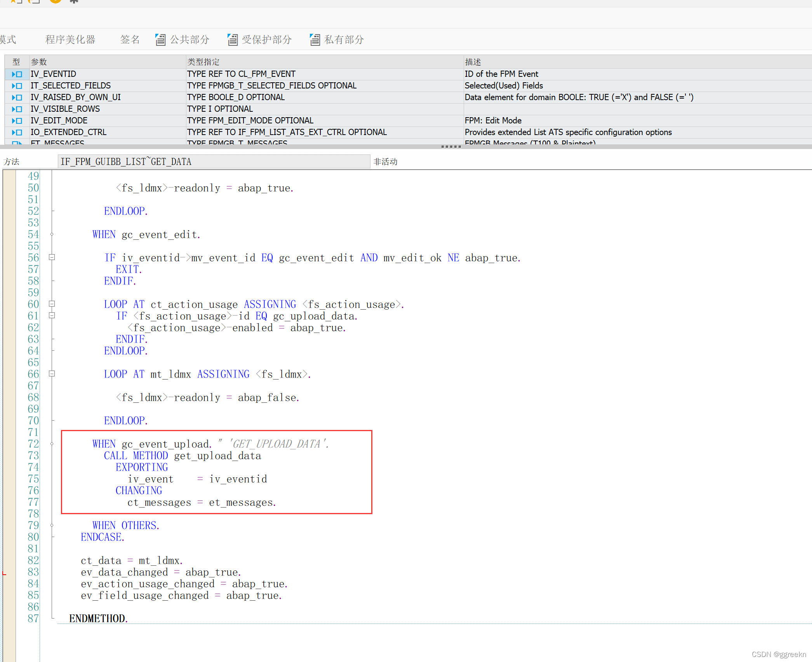This screenshot has height=662, width=812.
Task: Open the 公共部分 public section
Action: click(190, 40)
